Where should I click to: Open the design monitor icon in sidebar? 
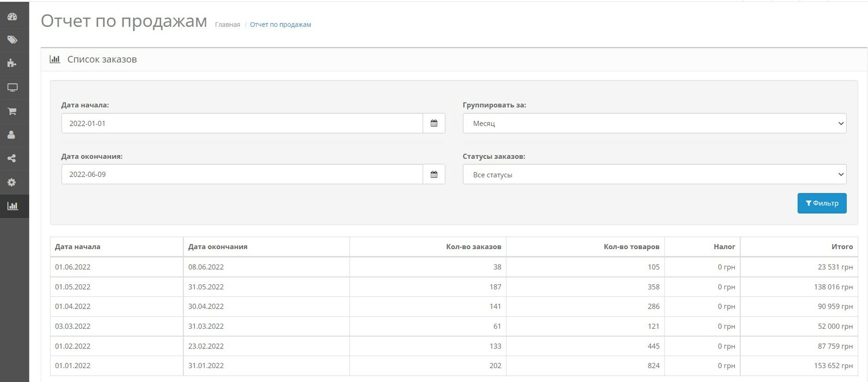[12, 87]
